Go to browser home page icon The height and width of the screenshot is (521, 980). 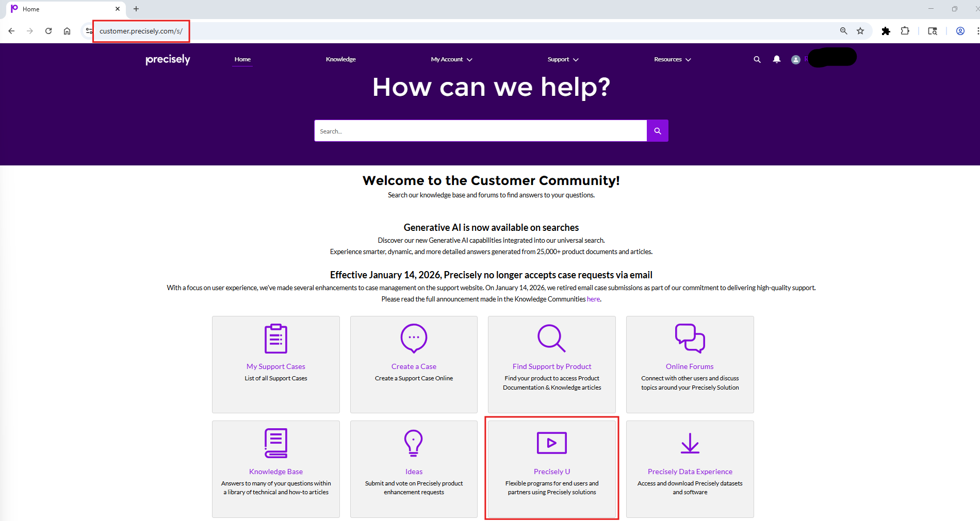[x=67, y=31]
